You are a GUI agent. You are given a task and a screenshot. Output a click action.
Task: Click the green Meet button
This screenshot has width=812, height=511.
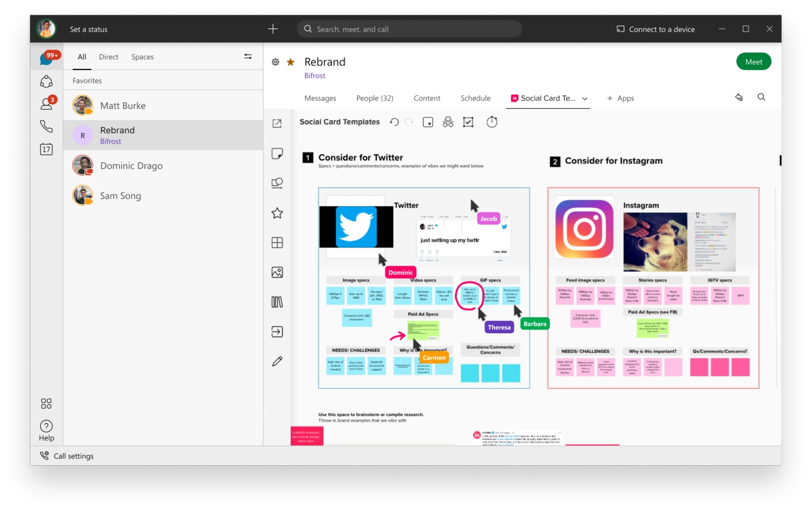[x=753, y=61]
